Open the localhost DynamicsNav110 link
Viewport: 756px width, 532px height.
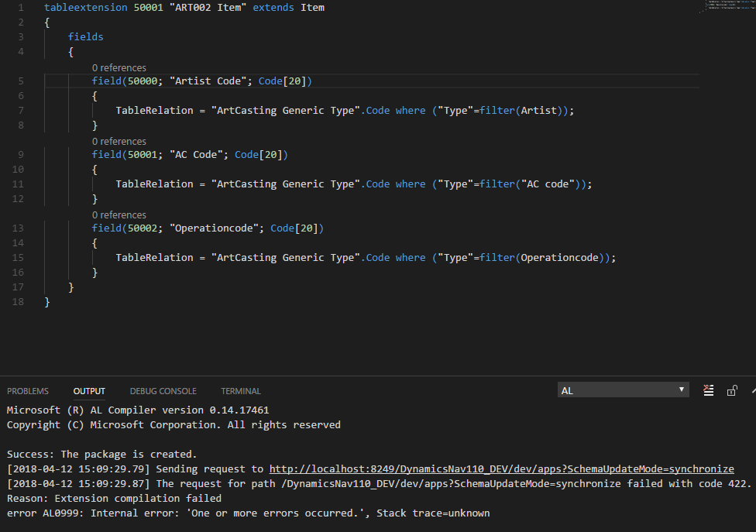pyautogui.click(x=500, y=469)
